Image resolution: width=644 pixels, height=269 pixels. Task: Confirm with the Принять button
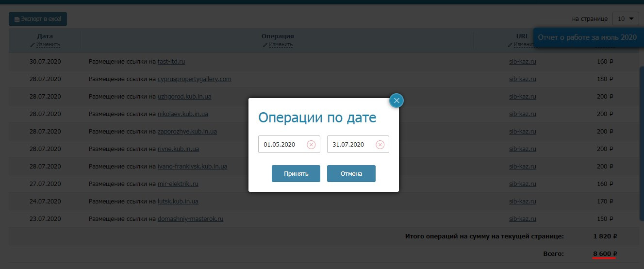click(x=296, y=174)
